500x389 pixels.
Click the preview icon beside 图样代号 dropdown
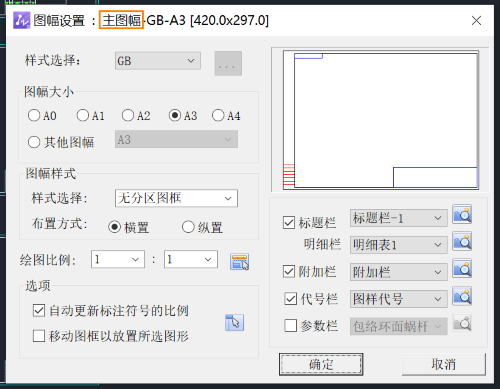pos(462,296)
